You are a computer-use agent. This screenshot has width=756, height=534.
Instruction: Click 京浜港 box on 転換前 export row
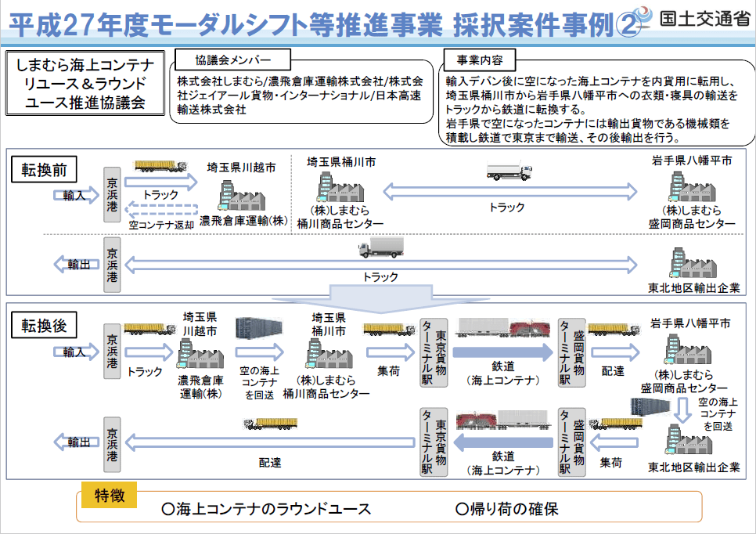(x=112, y=265)
